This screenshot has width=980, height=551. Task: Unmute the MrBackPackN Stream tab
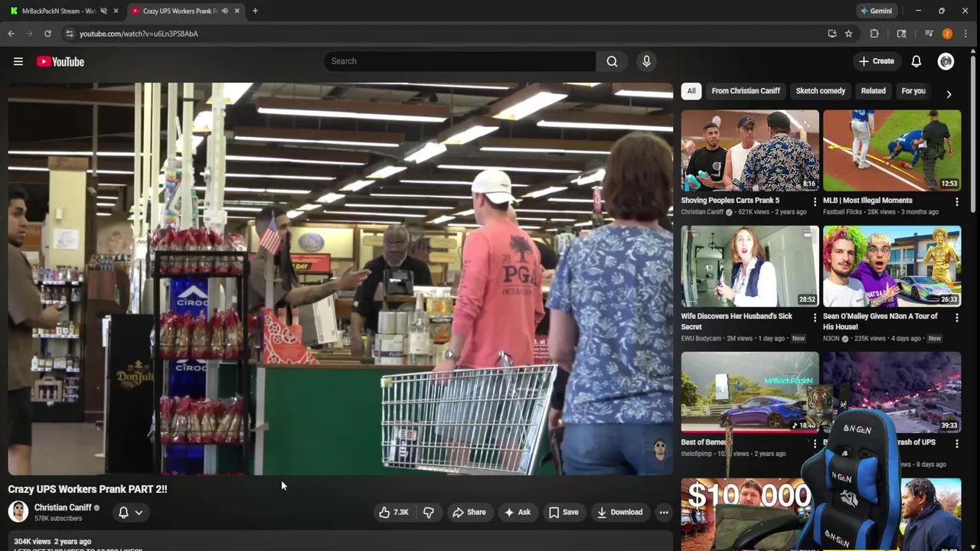103,11
